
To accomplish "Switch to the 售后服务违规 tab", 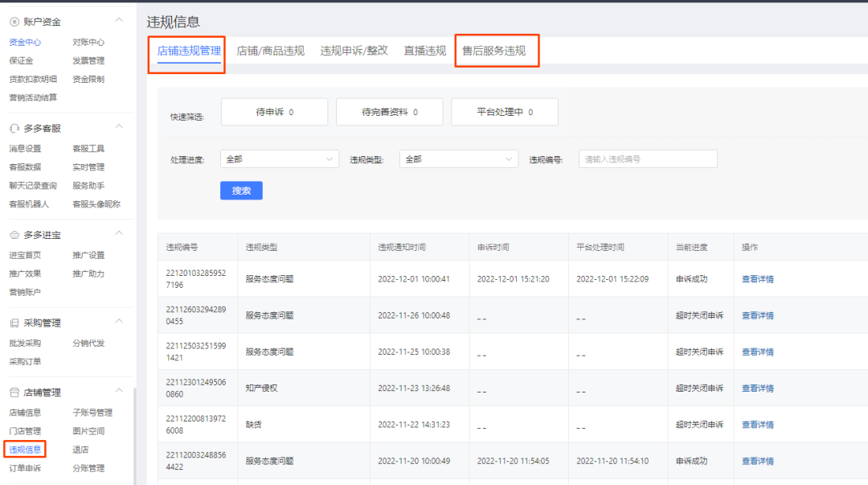I will tap(493, 51).
